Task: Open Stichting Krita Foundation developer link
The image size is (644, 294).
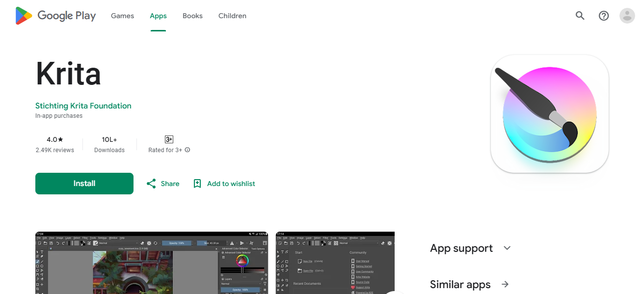Action: click(x=83, y=106)
